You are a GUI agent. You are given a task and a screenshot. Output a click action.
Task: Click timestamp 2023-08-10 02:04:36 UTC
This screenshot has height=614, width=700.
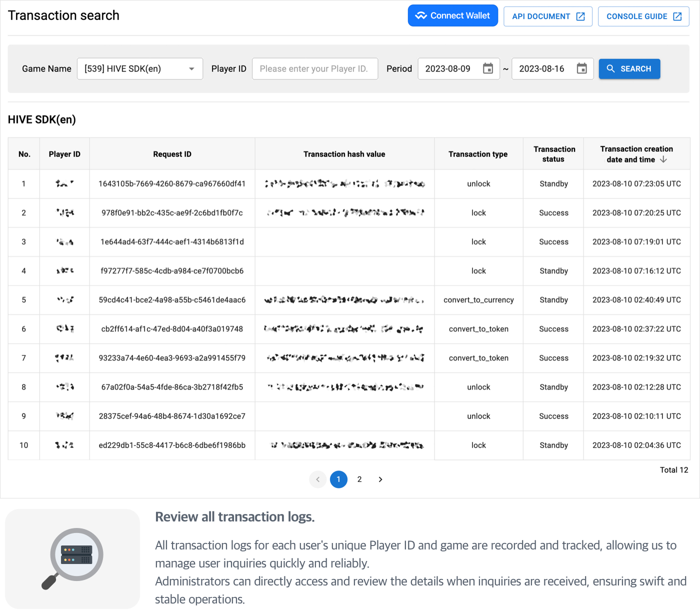click(636, 444)
